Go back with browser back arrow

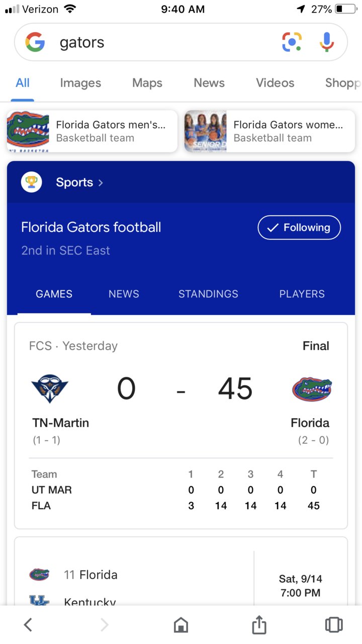(28, 625)
